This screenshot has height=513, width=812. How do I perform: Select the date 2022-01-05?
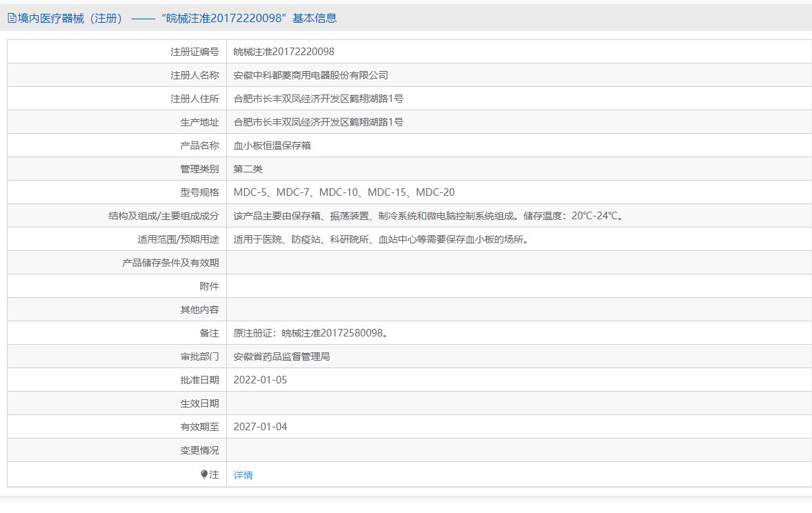[x=260, y=380]
